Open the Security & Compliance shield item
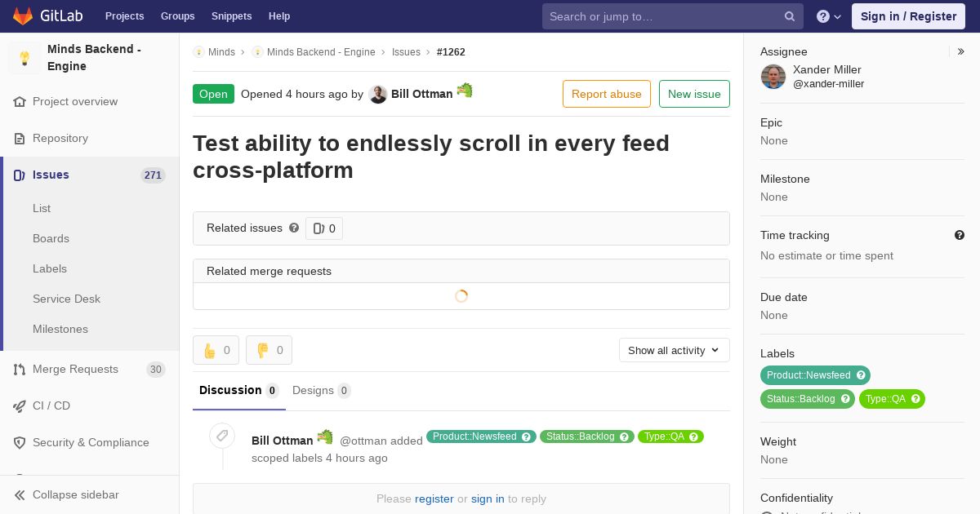 (x=90, y=442)
